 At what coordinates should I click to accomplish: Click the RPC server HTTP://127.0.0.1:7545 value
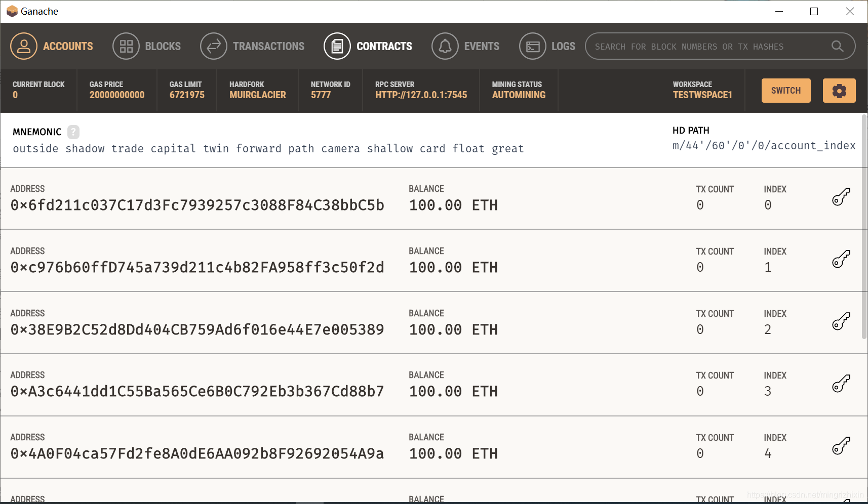click(421, 95)
